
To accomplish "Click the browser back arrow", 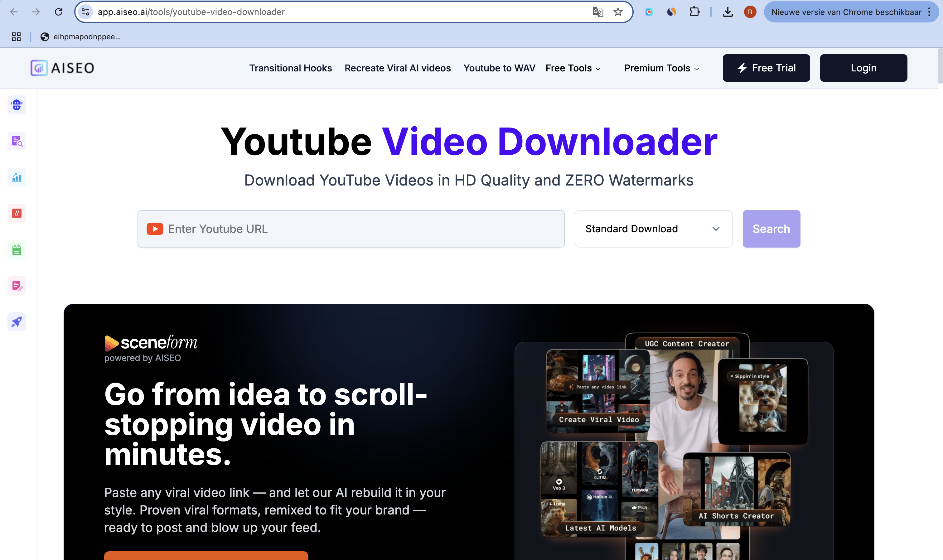I will [x=14, y=12].
